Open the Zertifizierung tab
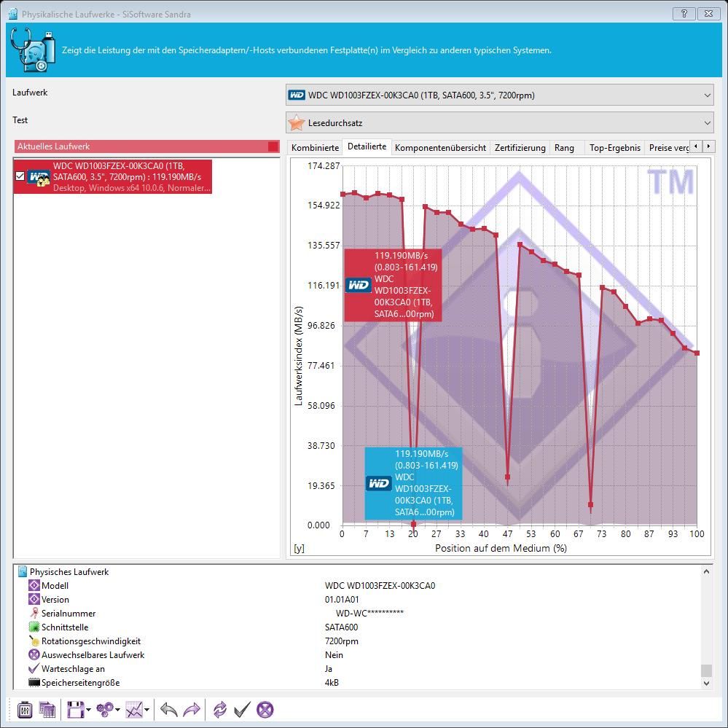Viewport: 728px width, 728px height. [x=520, y=148]
